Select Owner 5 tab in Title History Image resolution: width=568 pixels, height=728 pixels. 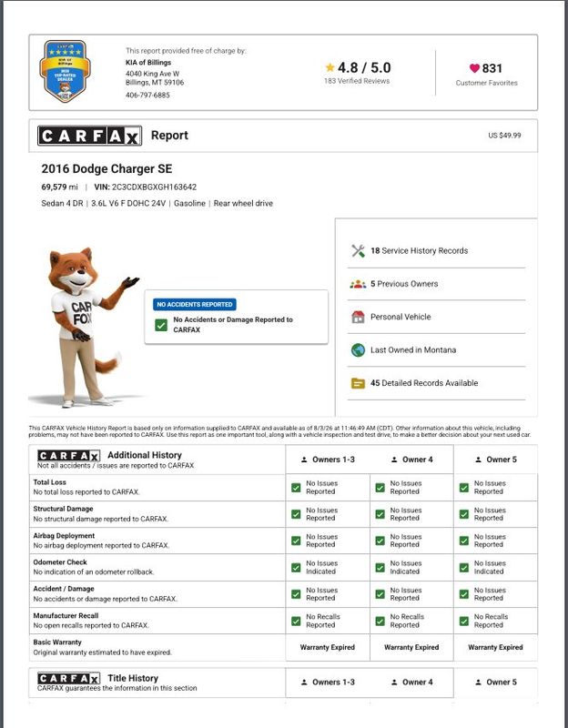495,682
